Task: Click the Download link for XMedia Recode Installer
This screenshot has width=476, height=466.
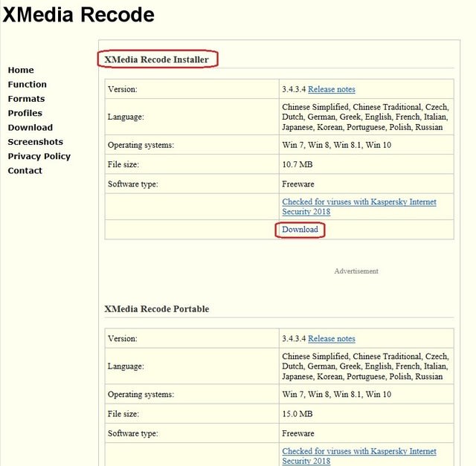Action: pyautogui.click(x=300, y=230)
